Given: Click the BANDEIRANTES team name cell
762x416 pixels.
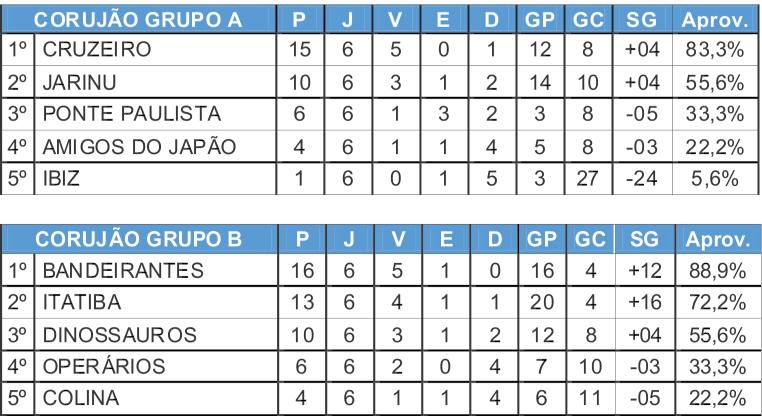Looking at the screenshot, I should tap(156, 270).
